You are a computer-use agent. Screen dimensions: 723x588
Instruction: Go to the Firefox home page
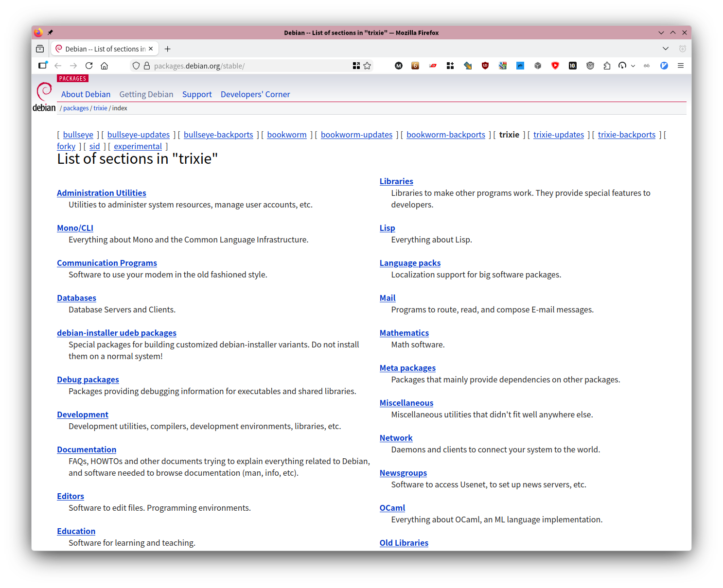coord(104,66)
